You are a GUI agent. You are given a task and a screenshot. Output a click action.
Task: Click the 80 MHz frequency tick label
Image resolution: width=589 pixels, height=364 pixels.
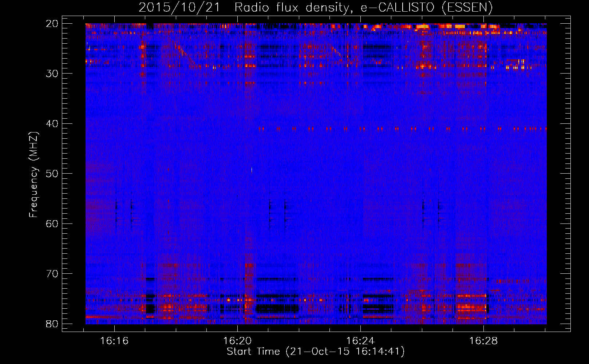52,324
